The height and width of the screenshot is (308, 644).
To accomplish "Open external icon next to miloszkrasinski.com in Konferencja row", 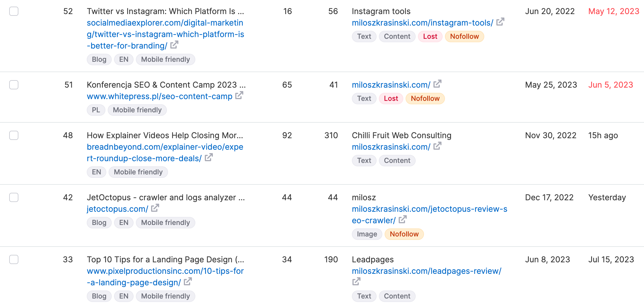I will (x=437, y=84).
